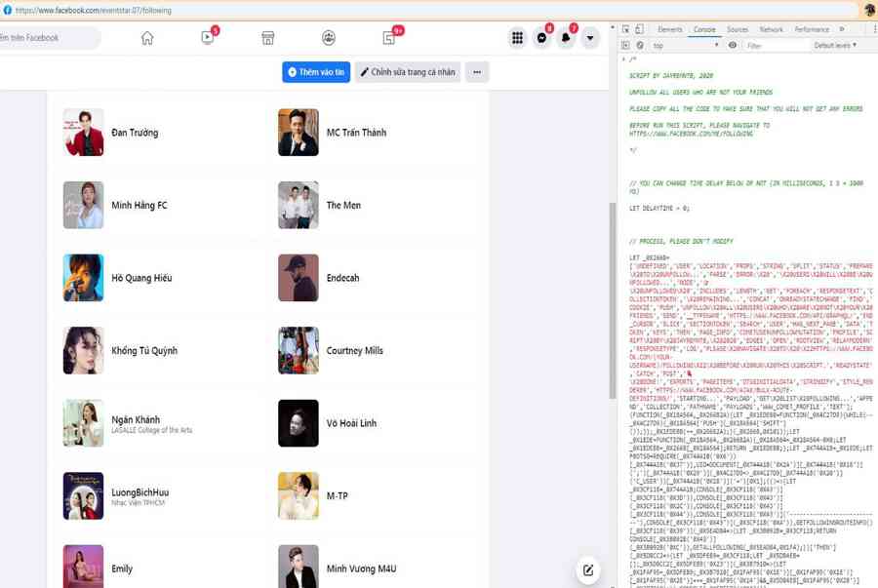Open The Men page link
The height and width of the screenshot is (588, 878).
343,206
